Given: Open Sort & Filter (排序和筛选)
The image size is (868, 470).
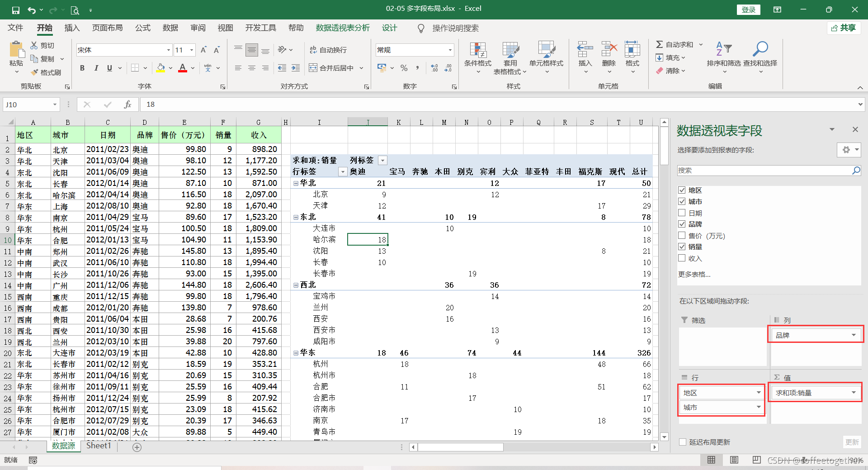Looking at the screenshot, I should [x=724, y=57].
